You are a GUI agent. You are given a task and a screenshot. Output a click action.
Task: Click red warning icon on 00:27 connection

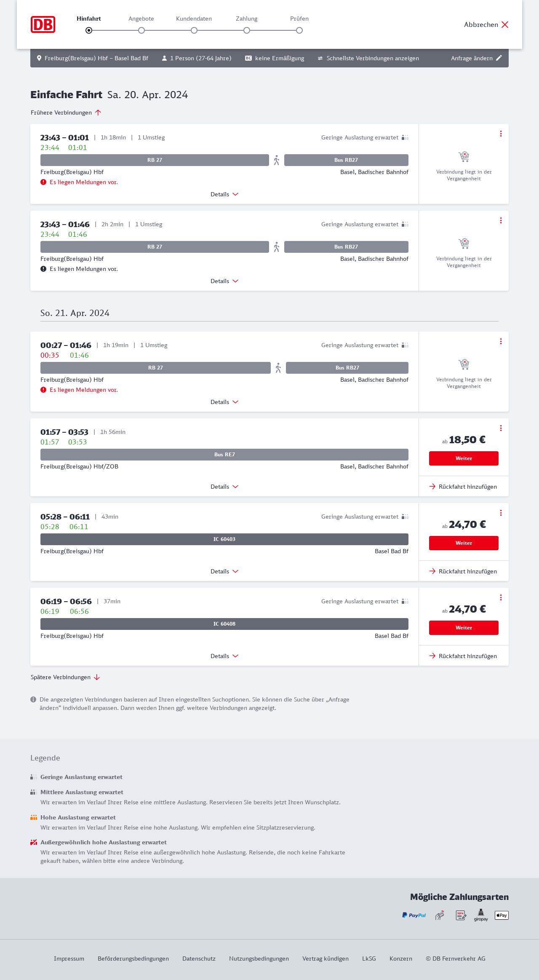43,390
